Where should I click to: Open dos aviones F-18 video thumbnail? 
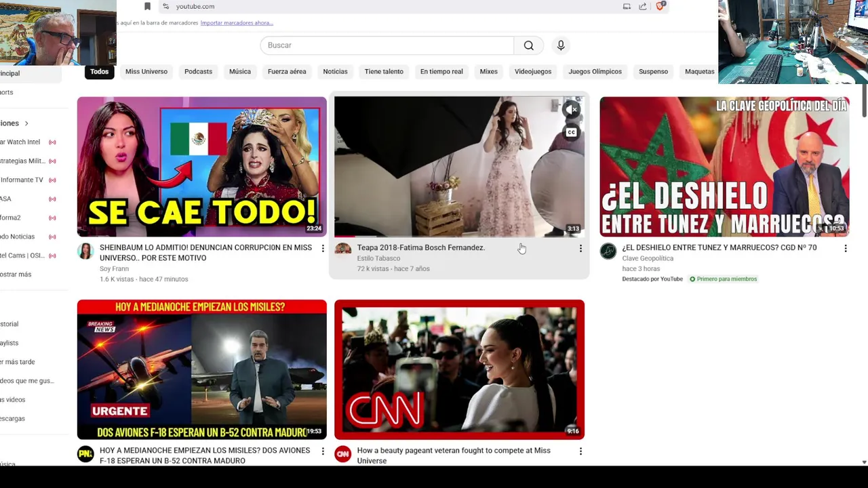[x=202, y=369]
